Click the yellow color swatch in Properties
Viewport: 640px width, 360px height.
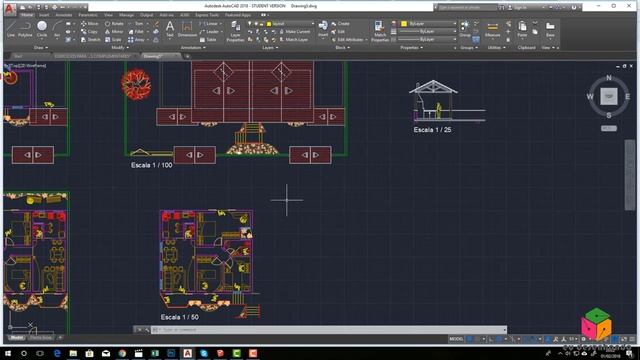tap(404, 24)
